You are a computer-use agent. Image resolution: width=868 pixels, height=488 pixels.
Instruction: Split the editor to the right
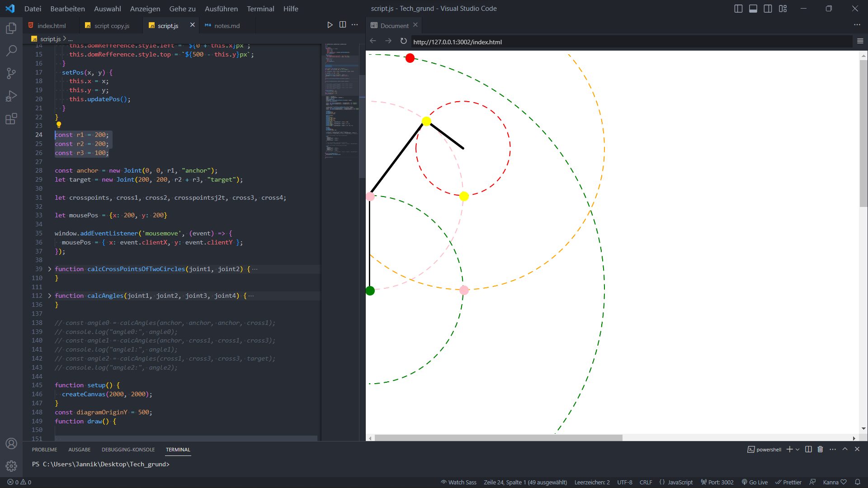click(343, 25)
